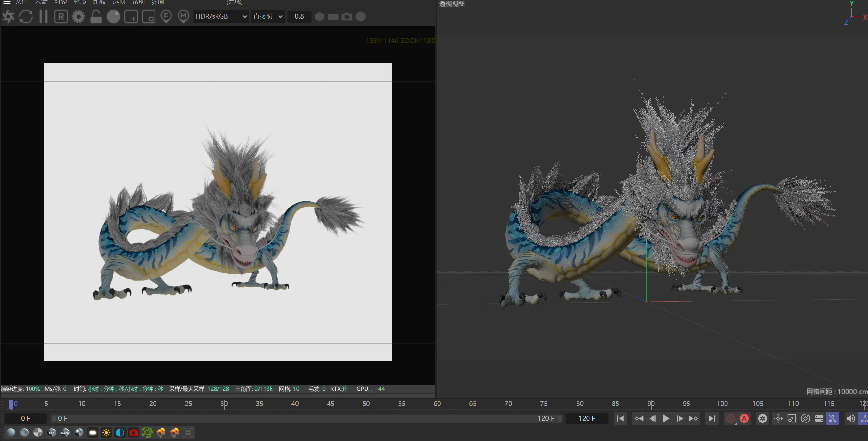Click the preview range bar labeled 0 F

coord(306,418)
